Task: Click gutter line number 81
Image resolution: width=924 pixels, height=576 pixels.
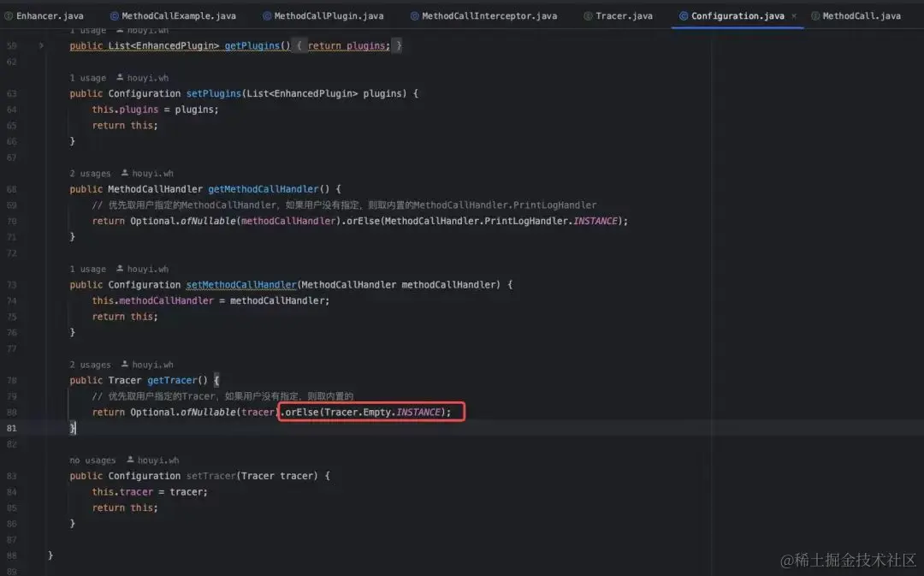Action: [12, 427]
